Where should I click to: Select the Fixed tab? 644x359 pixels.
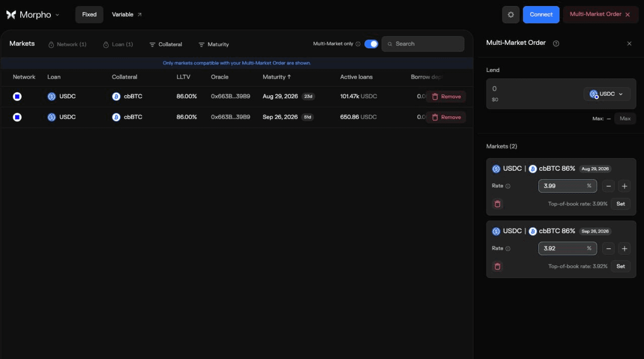tap(89, 15)
